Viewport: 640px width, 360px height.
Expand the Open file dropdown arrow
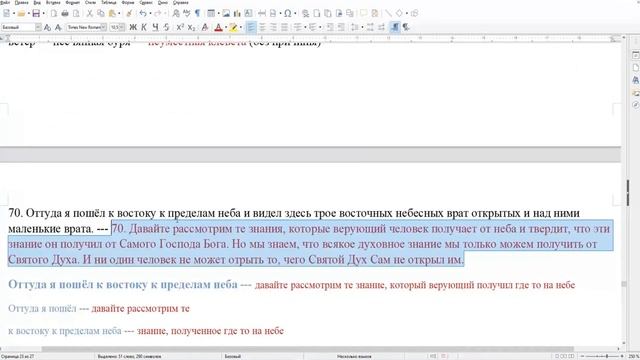point(29,13)
